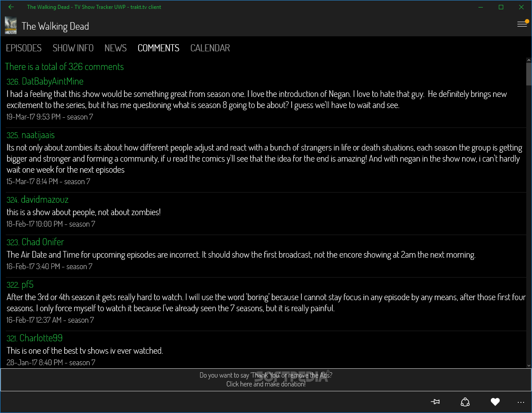Viewport: 532px width, 413px height.
Task: Click the '28-Jan-17 8:40 PM - season 7' timestamp
Action: click(x=51, y=363)
